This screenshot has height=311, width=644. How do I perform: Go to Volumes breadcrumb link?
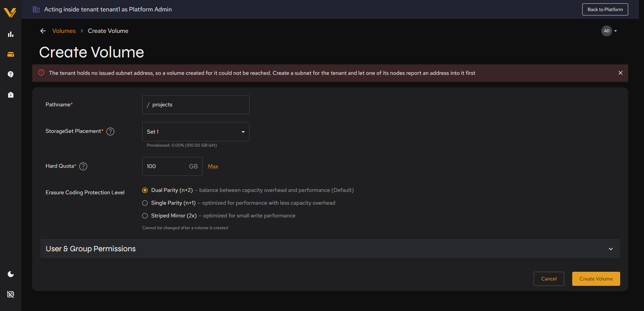(x=64, y=31)
